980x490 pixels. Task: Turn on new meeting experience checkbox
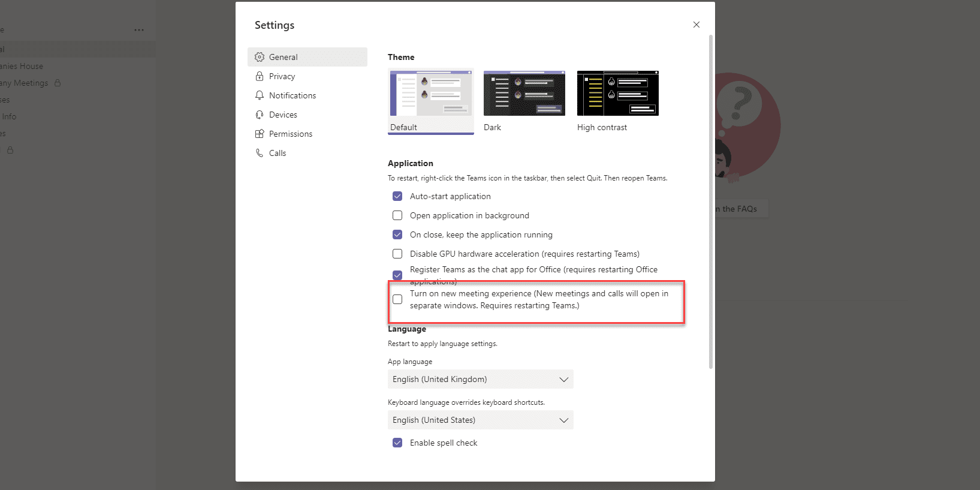tap(397, 299)
